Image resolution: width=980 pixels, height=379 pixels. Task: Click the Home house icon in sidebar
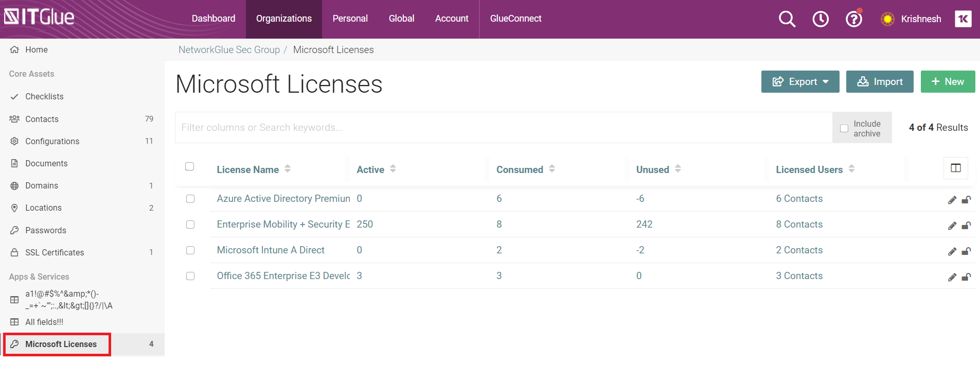(x=14, y=49)
